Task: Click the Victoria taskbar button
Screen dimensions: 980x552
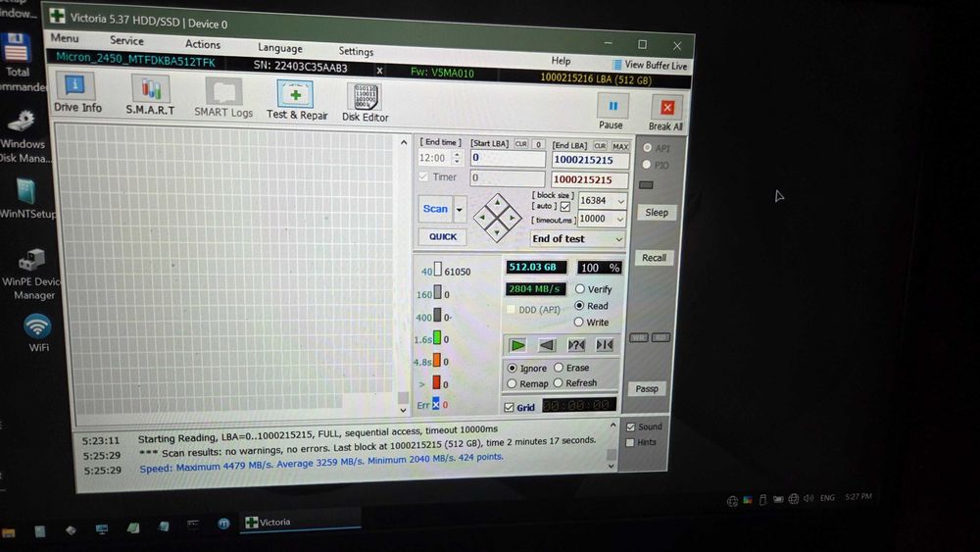Action: (300, 522)
